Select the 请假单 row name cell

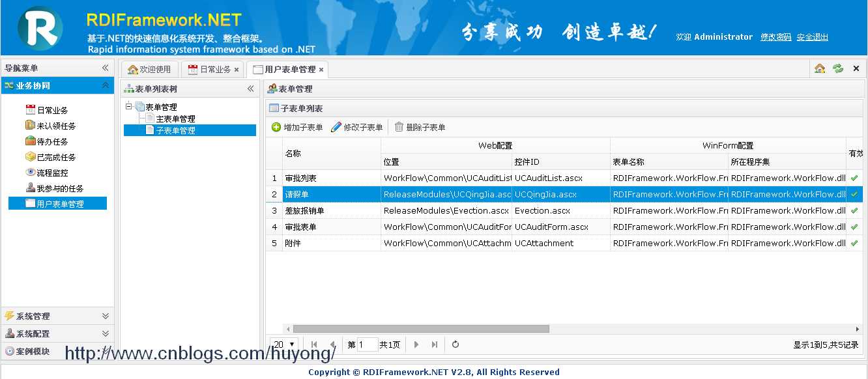[x=332, y=194]
